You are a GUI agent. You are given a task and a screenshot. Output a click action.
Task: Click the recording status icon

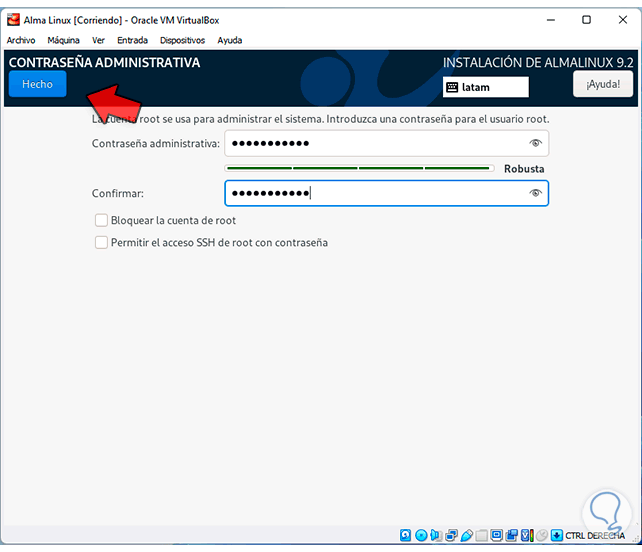511,535
